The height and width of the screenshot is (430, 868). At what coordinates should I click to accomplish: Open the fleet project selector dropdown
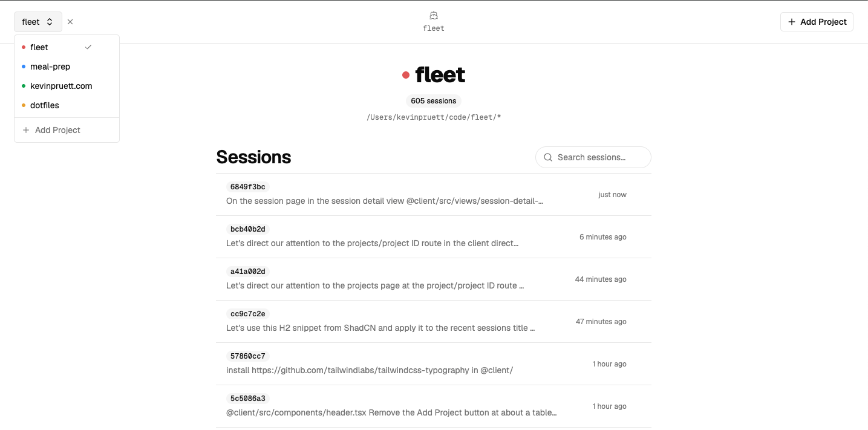click(x=38, y=21)
